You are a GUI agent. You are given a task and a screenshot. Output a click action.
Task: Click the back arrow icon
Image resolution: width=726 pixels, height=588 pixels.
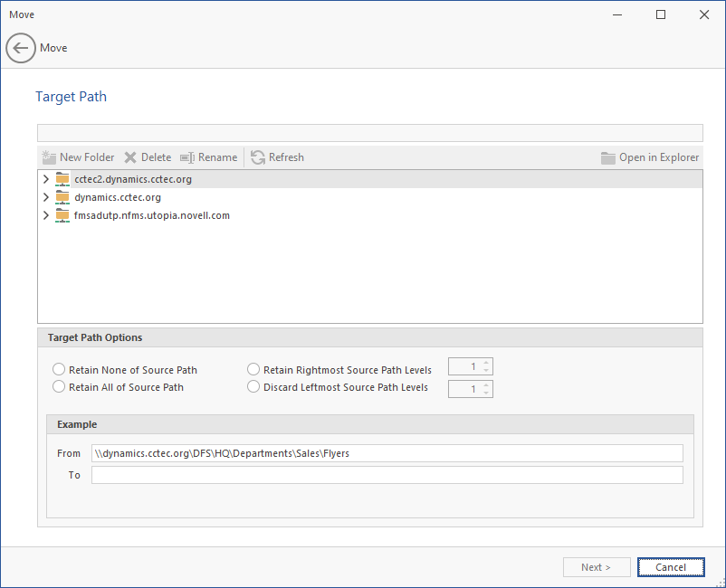(21, 48)
